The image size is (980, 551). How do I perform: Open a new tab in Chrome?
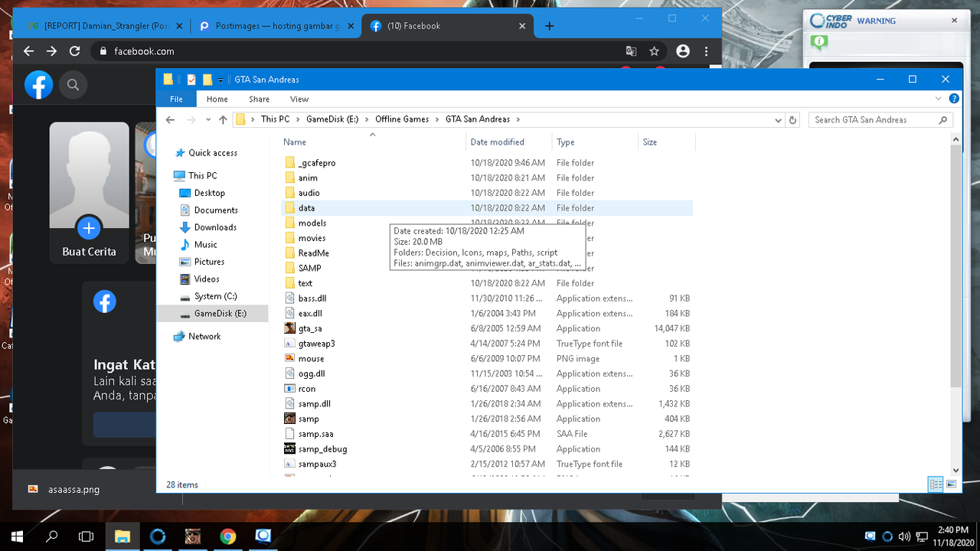click(x=549, y=26)
